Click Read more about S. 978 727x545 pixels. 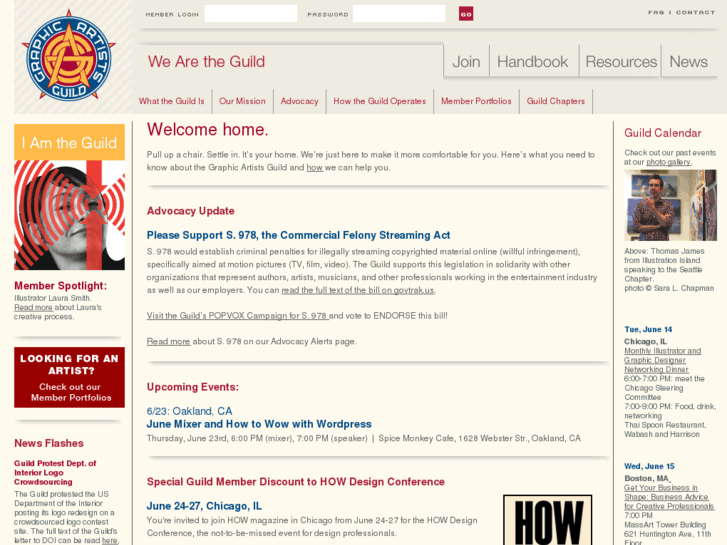(168, 341)
